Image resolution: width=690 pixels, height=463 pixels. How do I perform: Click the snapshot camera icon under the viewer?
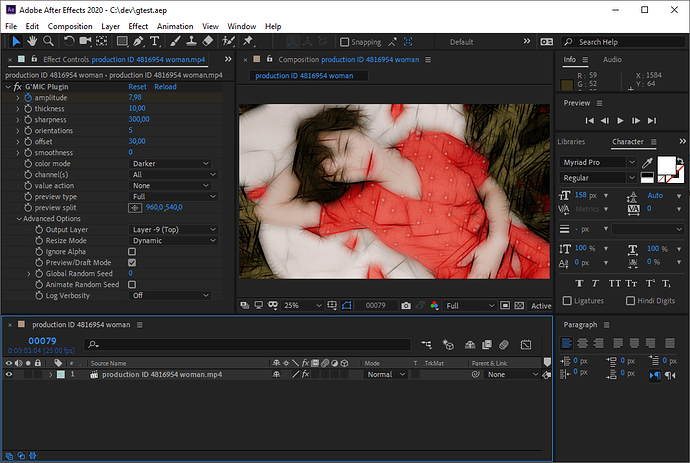(405, 306)
